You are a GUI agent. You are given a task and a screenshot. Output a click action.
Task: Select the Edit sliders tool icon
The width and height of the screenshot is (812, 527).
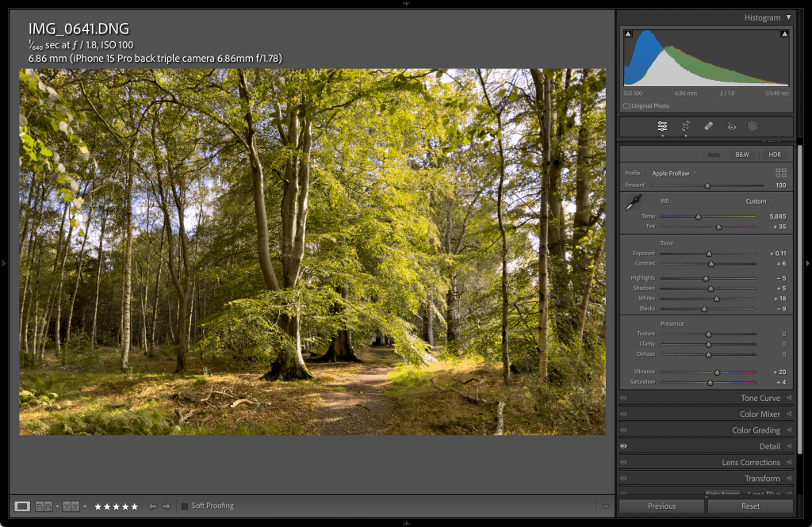coord(662,126)
